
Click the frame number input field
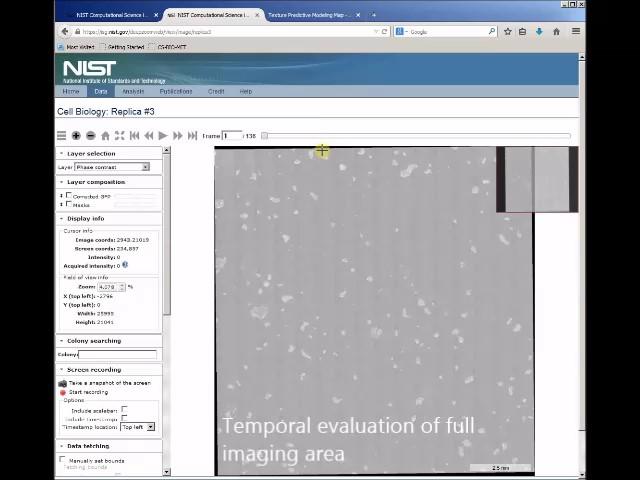tap(232, 136)
